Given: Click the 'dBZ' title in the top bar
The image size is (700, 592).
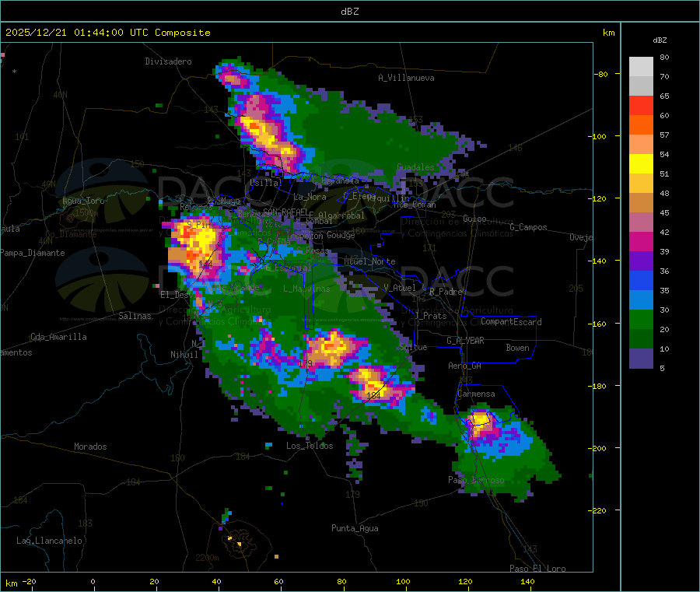Looking at the screenshot, I should [349, 12].
